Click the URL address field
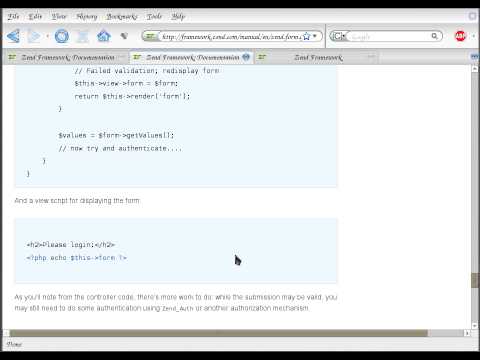 231,36
